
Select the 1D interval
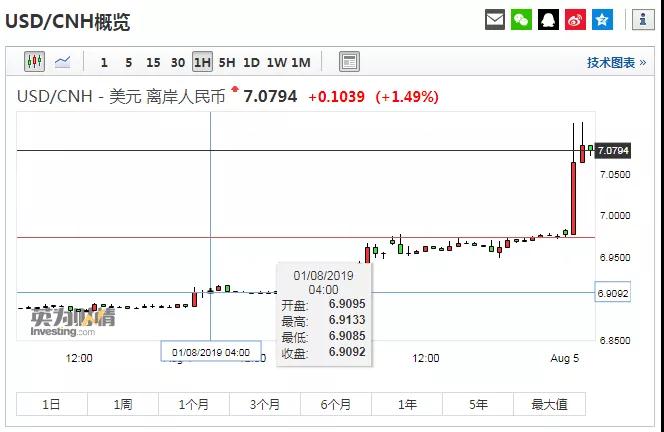pyautogui.click(x=251, y=62)
